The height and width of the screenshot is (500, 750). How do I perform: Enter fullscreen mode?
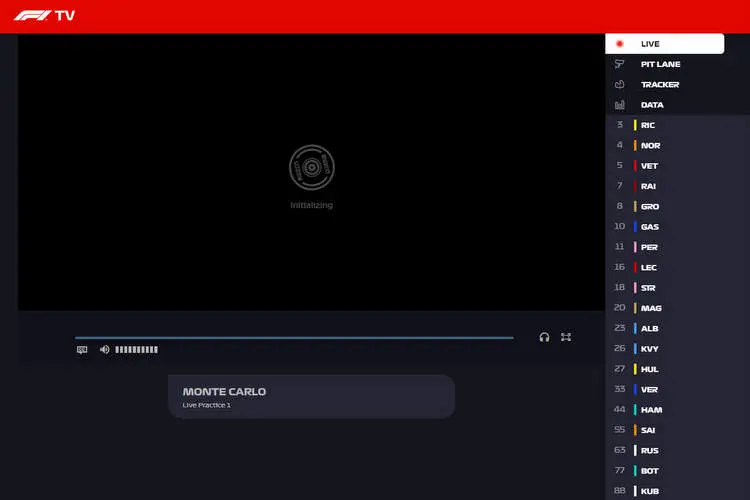click(566, 337)
